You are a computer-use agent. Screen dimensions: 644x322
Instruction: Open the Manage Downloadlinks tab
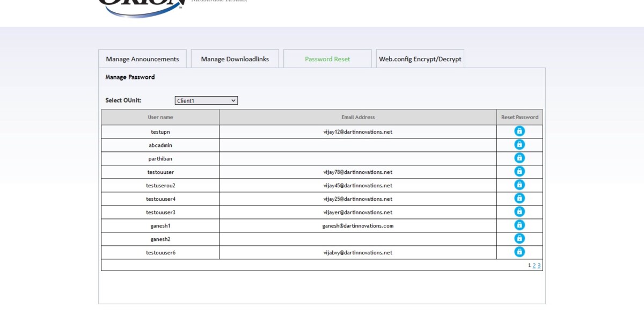(x=235, y=59)
